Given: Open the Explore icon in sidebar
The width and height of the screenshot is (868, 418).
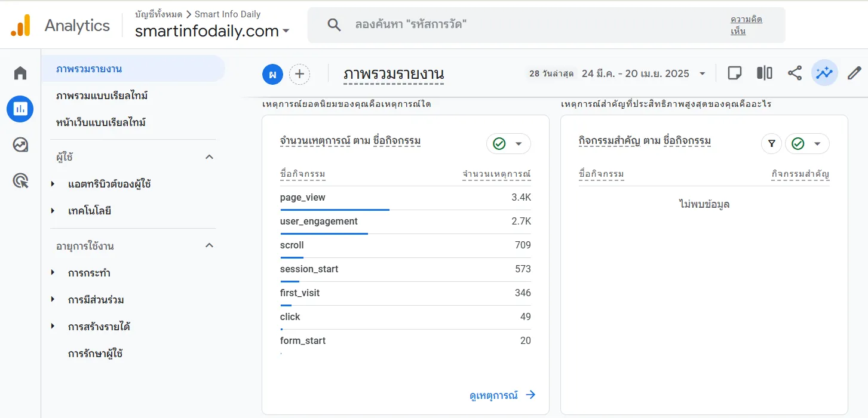Looking at the screenshot, I should (20, 145).
